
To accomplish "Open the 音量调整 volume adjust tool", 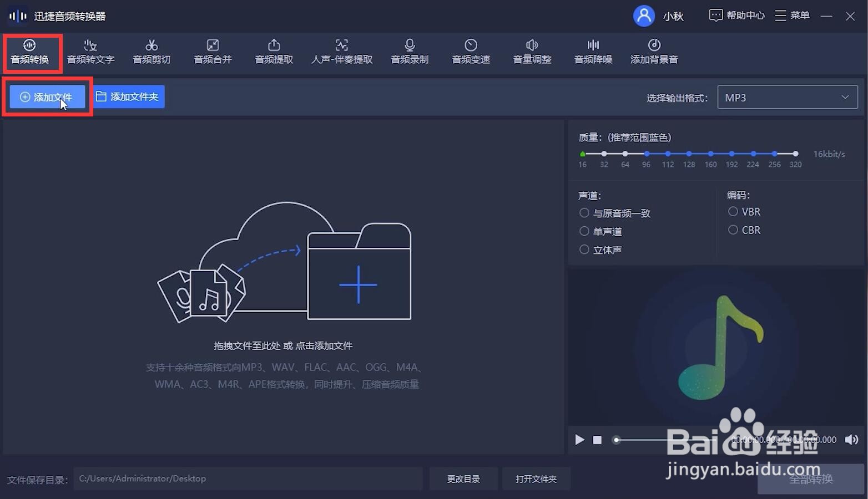I will click(x=532, y=52).
